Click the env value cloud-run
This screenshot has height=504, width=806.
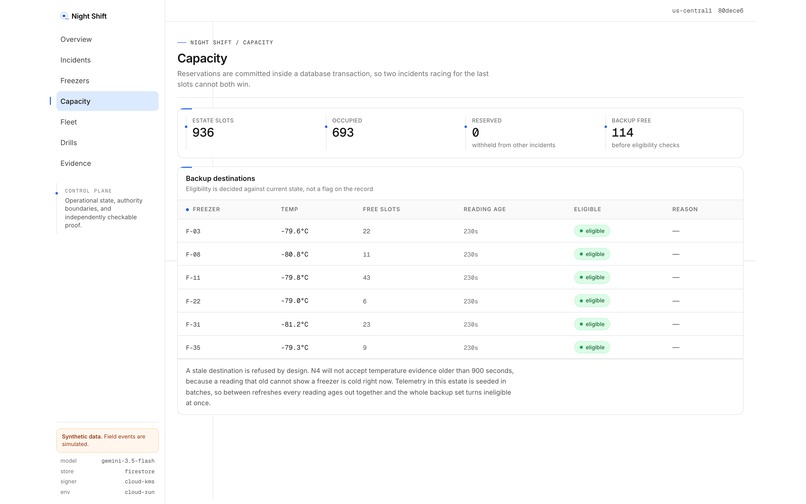pos(139,492)
